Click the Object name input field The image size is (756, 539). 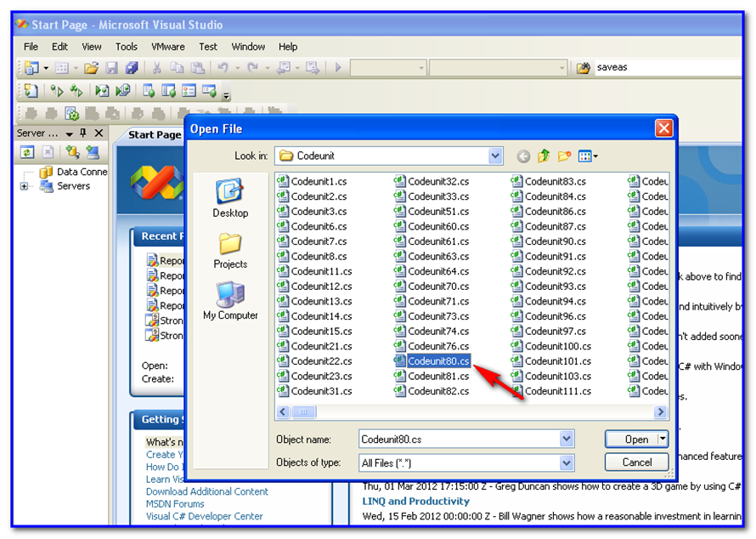[x=460, y=440]
